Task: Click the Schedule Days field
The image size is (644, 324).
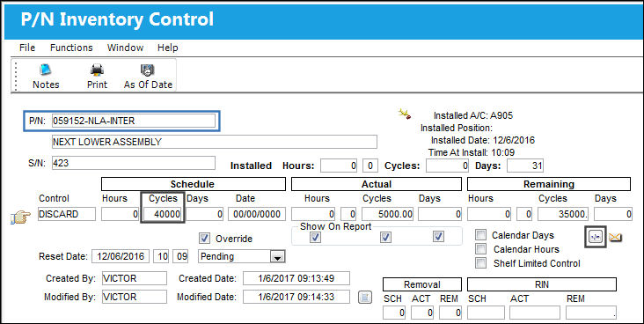Action: [x=205, y=214]
